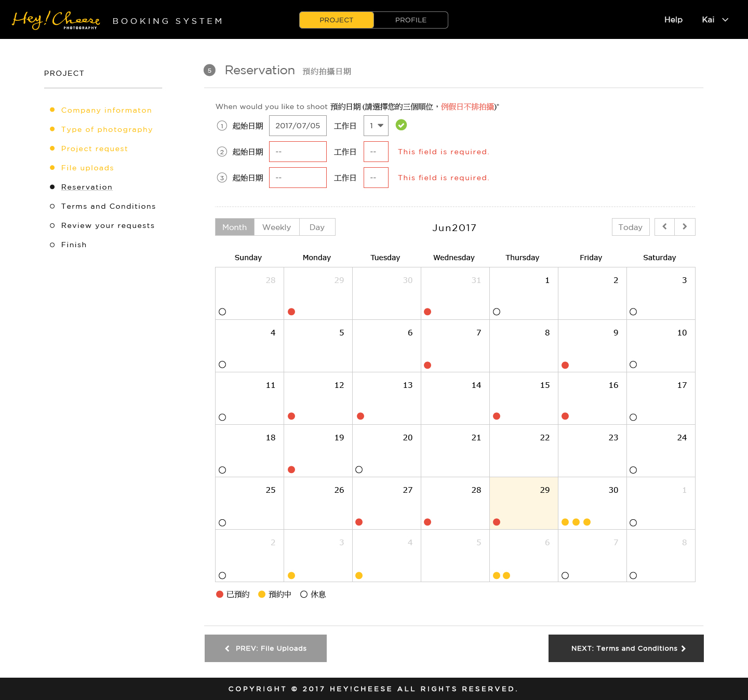
Task: Go to previous month with left chevron
Action: point(664,227)
